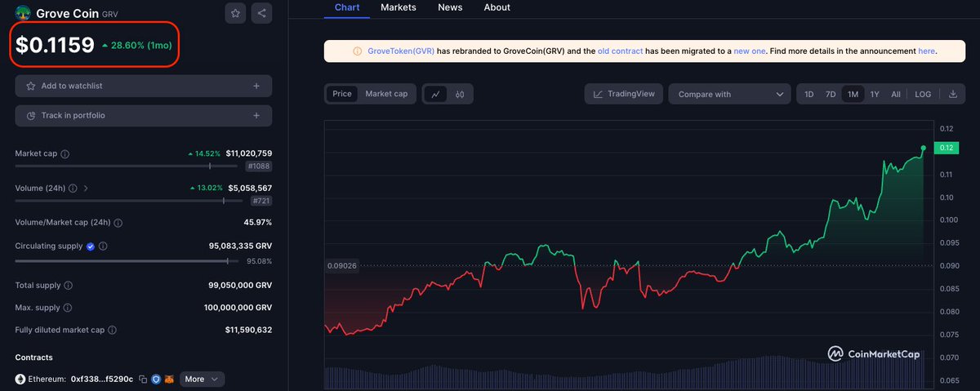The height and width of the screenshot is (391, 980).
Task: Open the new one contract link
Action: point(749,51)
